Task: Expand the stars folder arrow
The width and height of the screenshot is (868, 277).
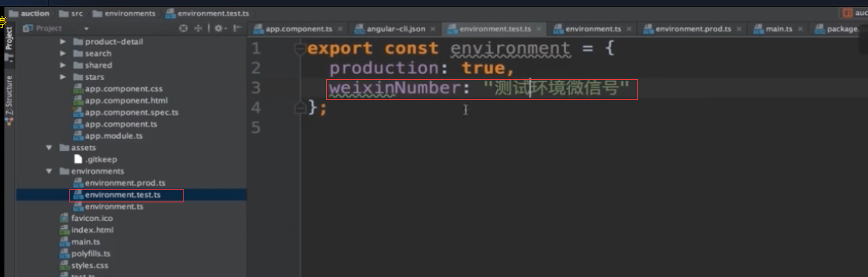Action: 63,76
